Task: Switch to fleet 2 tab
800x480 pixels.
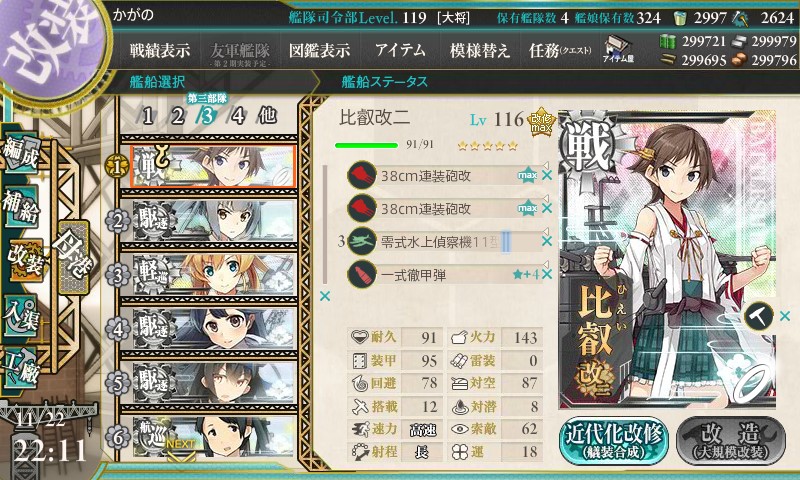Action: click(x=178, y=116)
